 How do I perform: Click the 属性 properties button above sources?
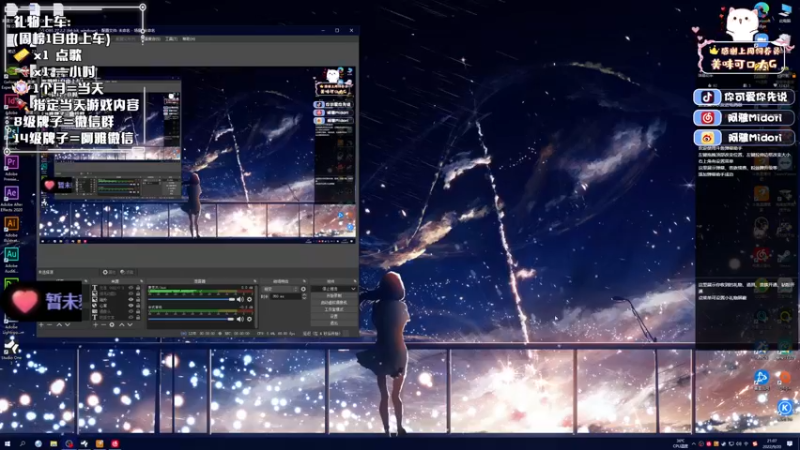109,272
